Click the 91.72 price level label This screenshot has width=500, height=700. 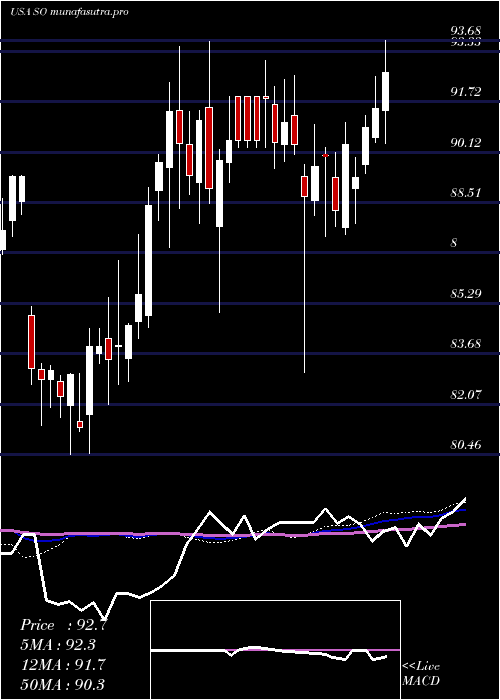click(466, 92)
